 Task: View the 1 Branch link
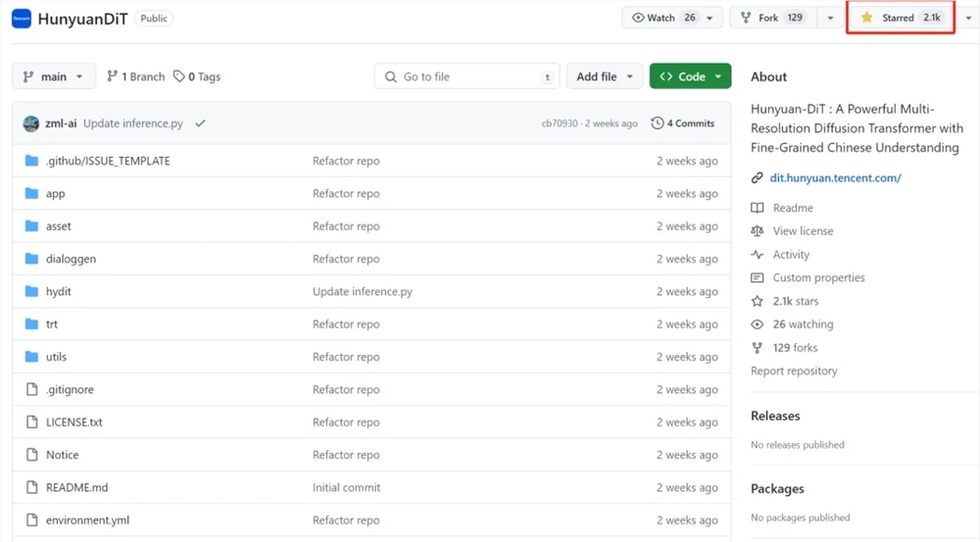click(135, 76)
